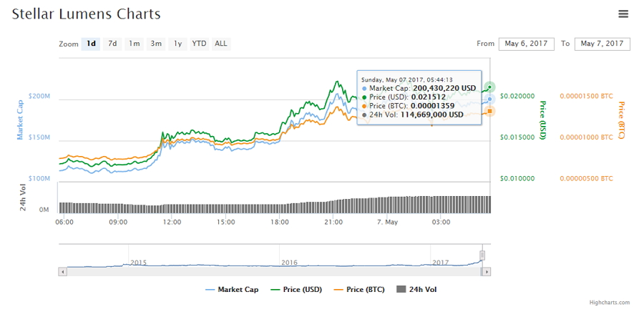
Task: Click the $0.020000 price axis label
Action: tap(517, 96)
